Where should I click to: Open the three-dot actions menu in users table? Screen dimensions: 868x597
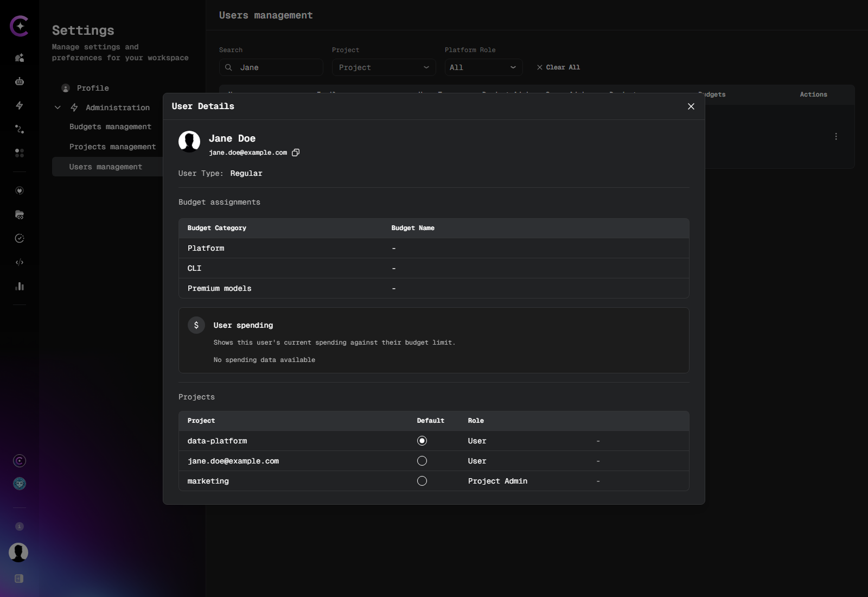pyautogui.click(x=836, y=137)
